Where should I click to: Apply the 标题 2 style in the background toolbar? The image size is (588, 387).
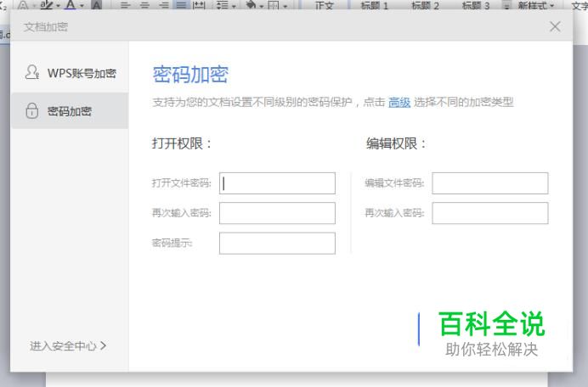click(425, 5)
